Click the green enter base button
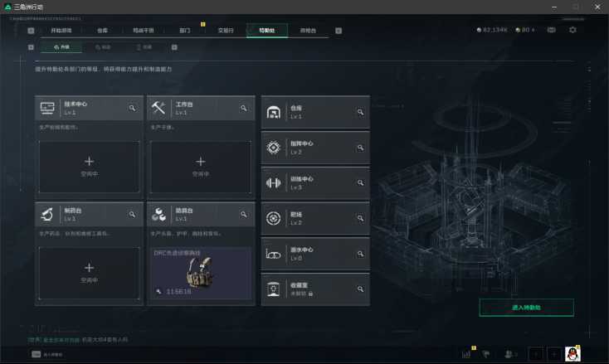The image size is (609, 364). (526, 308)
